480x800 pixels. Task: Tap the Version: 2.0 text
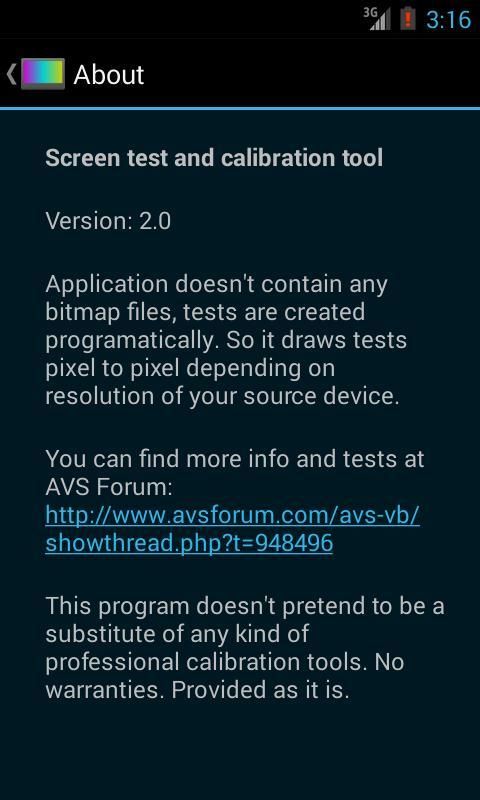(108, 221)
